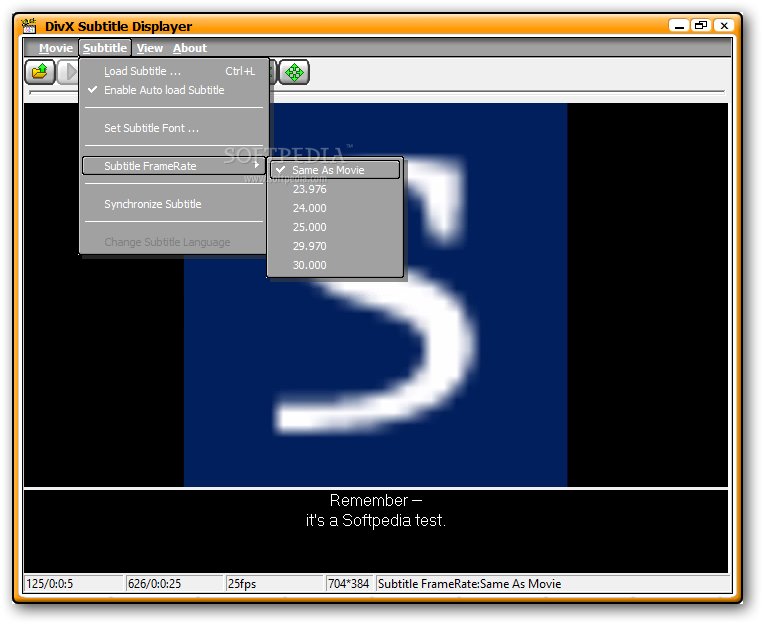Viewport: 763px width, 624px height.
Task: Close the open Subtitle menu
Action: [x=105, y=48]
